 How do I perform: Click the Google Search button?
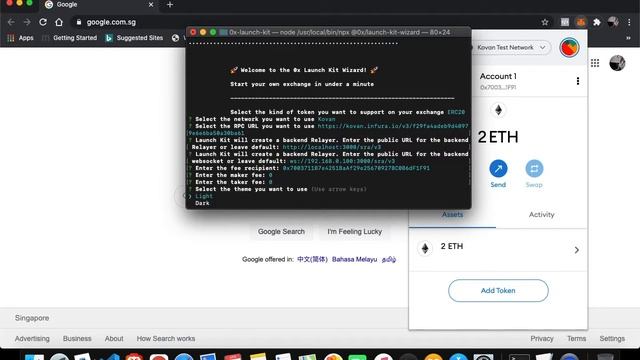[x=281, y=231]
